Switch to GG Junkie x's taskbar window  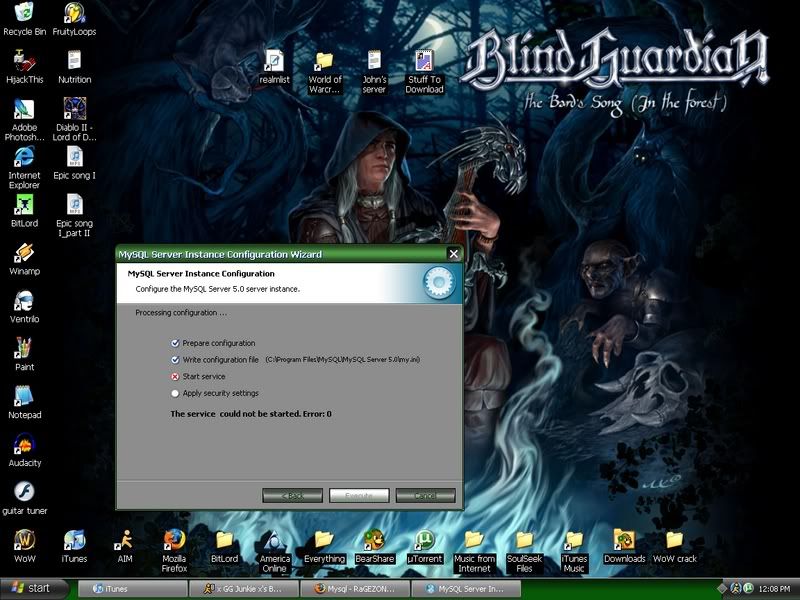pyautogui.click(x=244, y=589)
